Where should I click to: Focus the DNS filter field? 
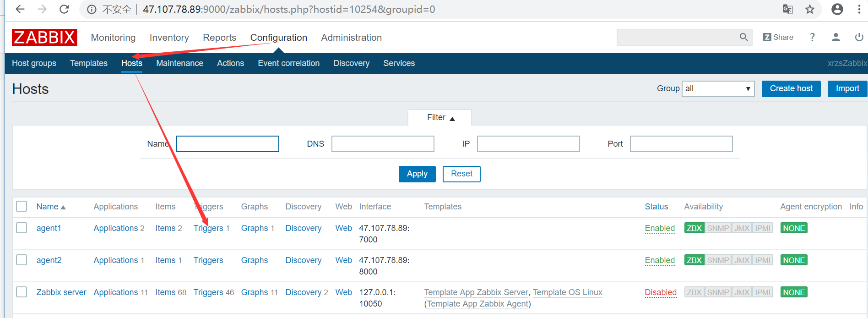click(x=383, y=144)
